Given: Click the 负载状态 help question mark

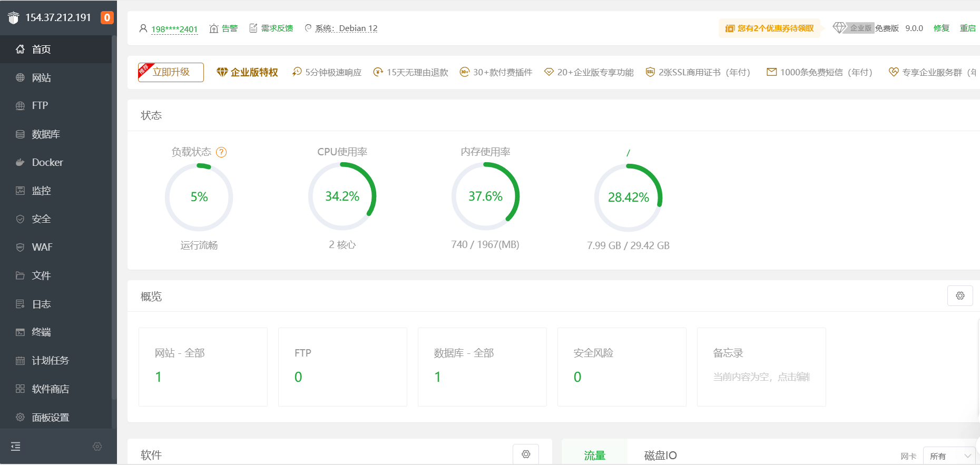Looking at the screenshot, I should pyautogui.click(x=221, y=152).
